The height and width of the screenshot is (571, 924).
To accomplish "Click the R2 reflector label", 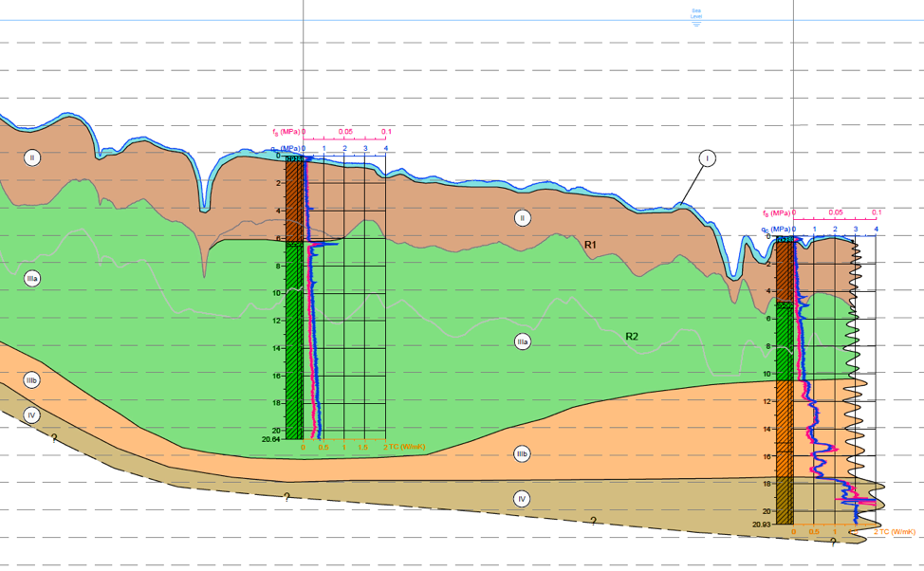I will [632, 337].
